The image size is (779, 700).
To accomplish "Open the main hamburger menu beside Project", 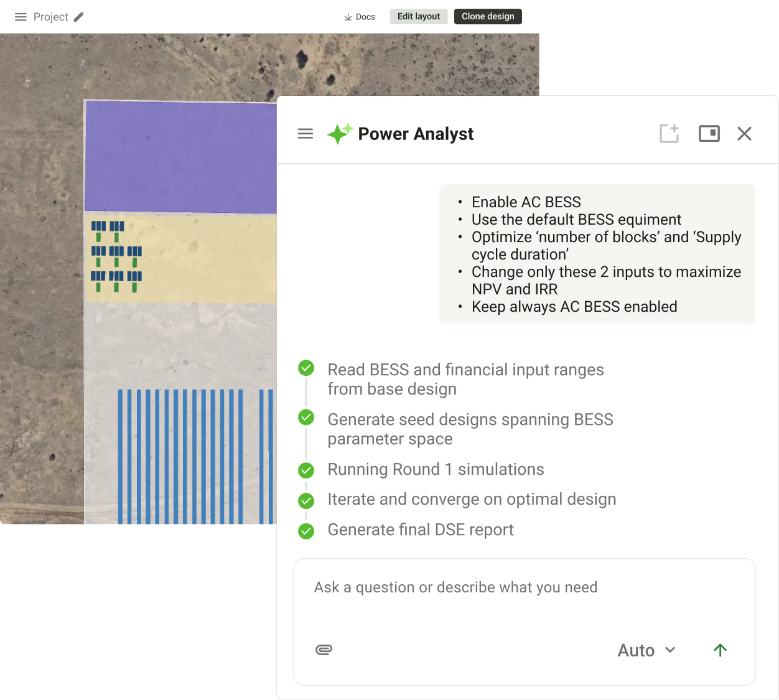I will [21, 17].
